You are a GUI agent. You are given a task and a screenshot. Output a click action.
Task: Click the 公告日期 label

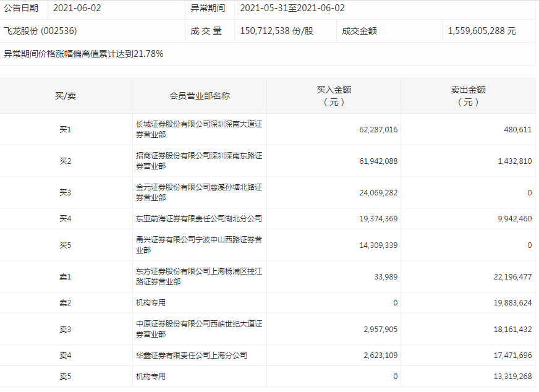(x=21, y=8)
